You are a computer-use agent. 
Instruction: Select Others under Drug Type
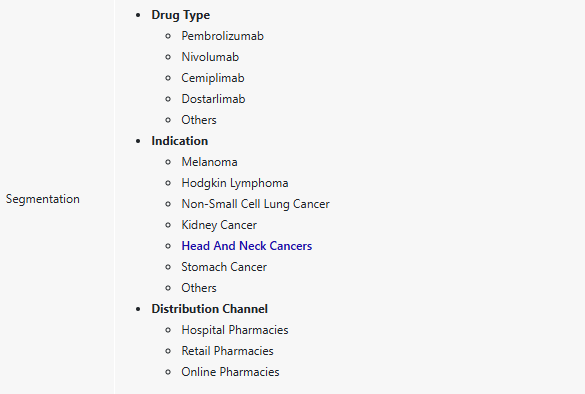coord(199,120)
